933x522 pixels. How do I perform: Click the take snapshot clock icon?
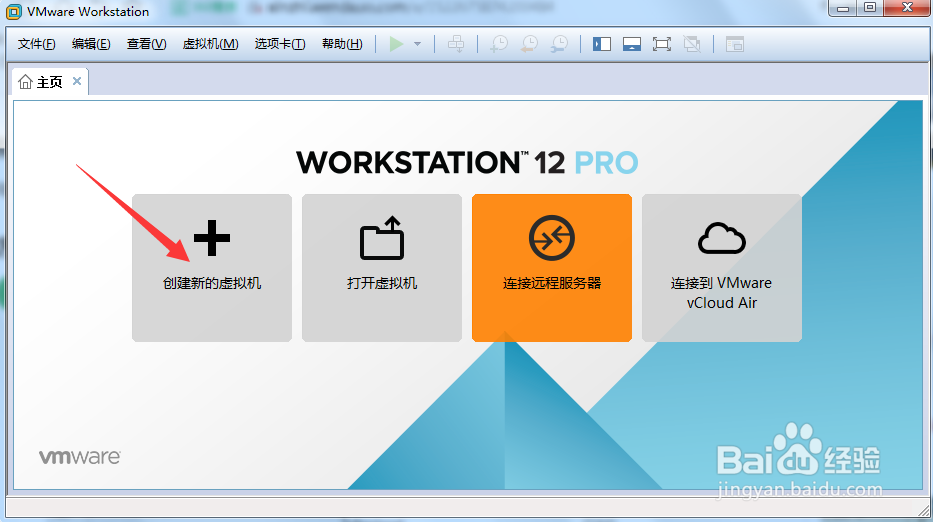(499, 44)
